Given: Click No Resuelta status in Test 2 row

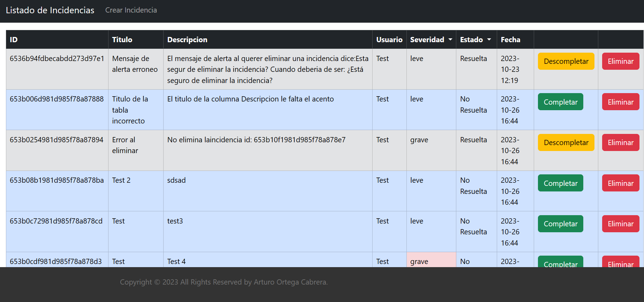Looking at the screenshot, I should point(473,186).
